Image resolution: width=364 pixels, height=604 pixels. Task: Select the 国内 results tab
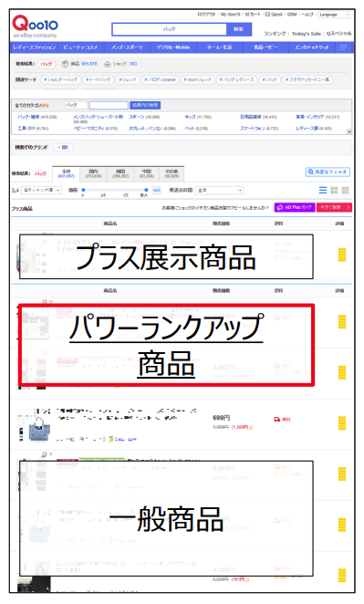(93, 173)
